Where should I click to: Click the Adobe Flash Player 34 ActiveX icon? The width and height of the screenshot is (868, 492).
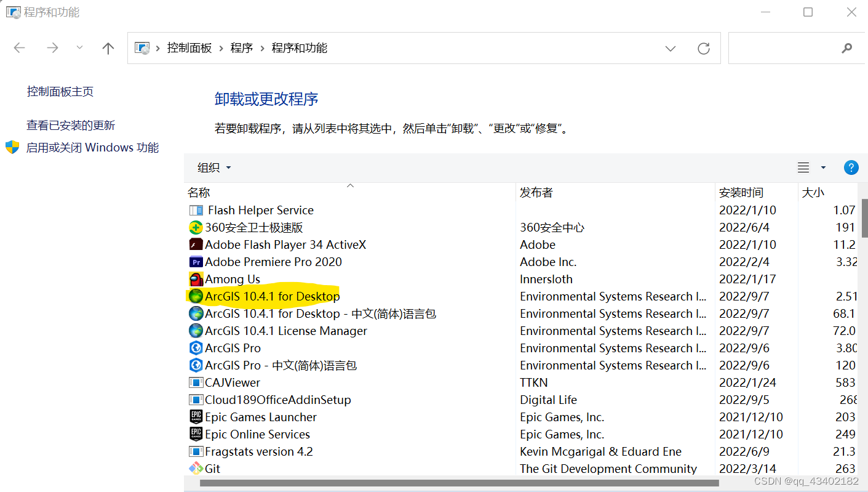point(196,244)
